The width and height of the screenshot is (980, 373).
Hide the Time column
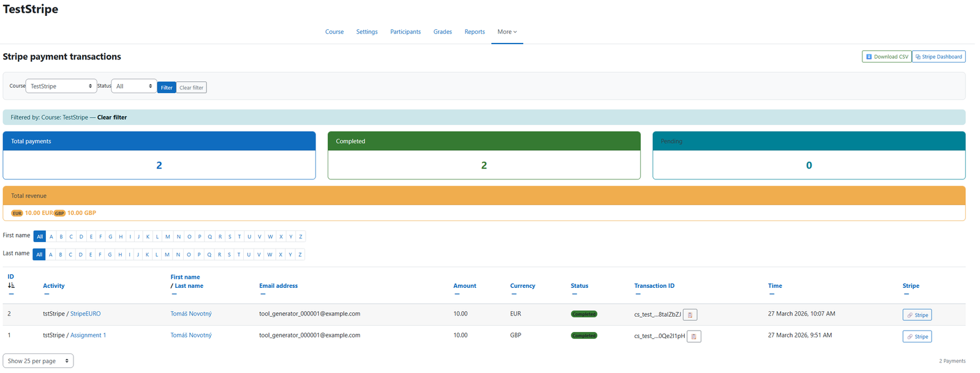772,294
